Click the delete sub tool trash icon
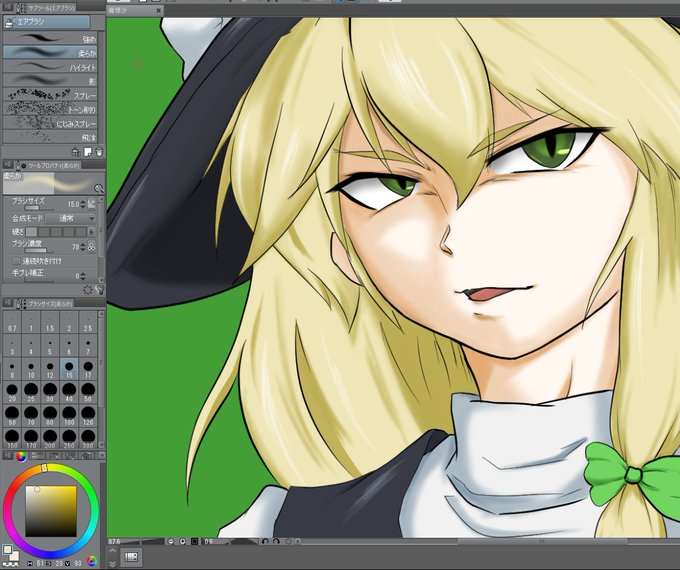The height and width of the screenshot is (570, 680). (x=99, y=151)
